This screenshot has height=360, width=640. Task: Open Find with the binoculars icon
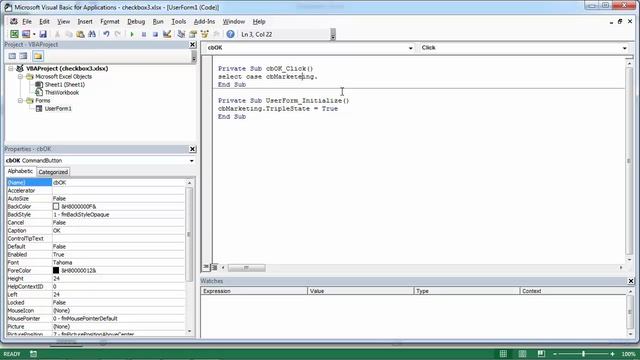pyautogui.click(x=92, y=34)
